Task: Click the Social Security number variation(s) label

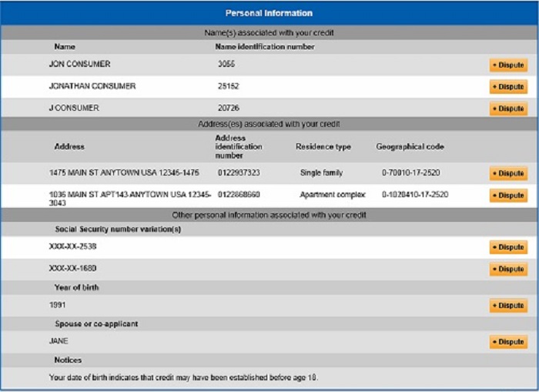Action: (x=118, y=230)
